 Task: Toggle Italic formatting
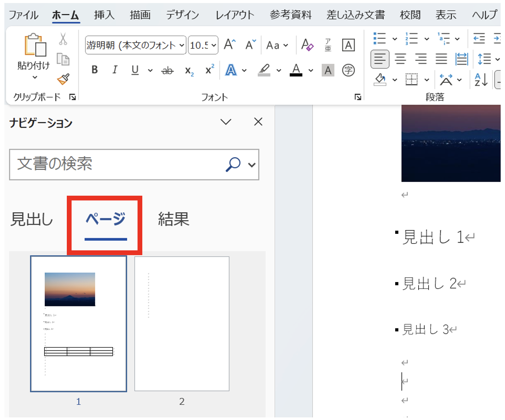pos(115,70)
